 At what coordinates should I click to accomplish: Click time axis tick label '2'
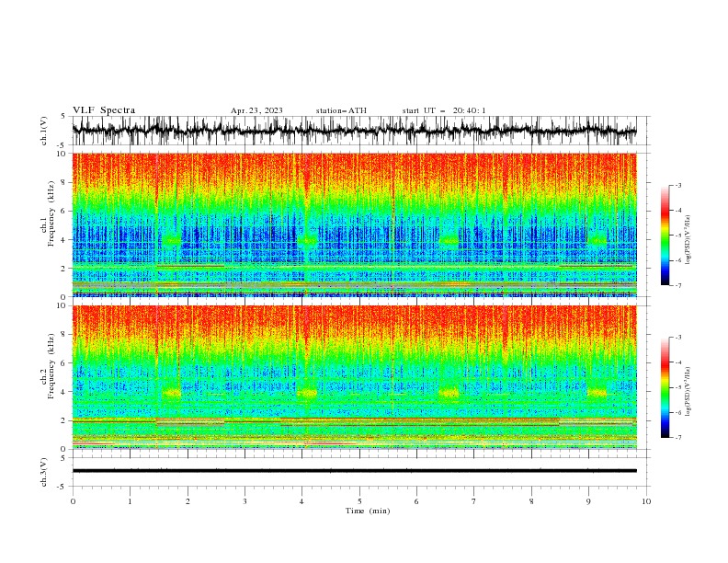point(188,501)
